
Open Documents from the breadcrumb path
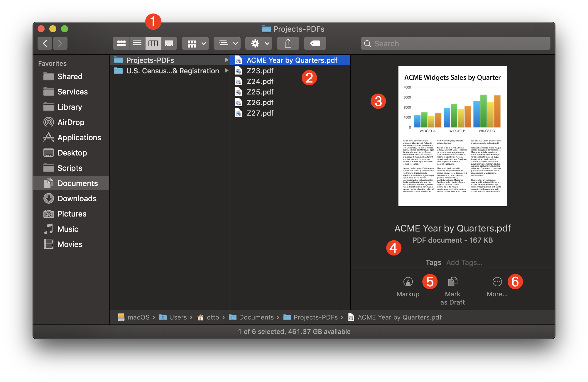(x=256, y=317)
